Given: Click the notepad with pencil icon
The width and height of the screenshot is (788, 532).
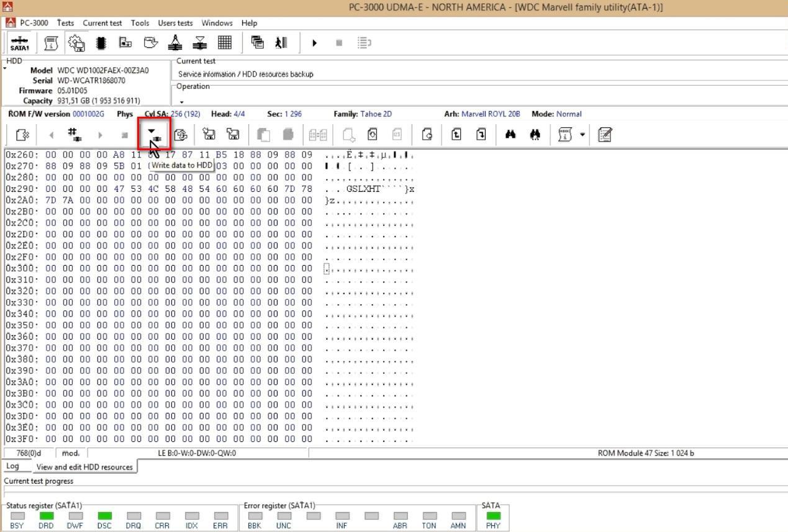Looking at the screenshot, I should (605, 134).
